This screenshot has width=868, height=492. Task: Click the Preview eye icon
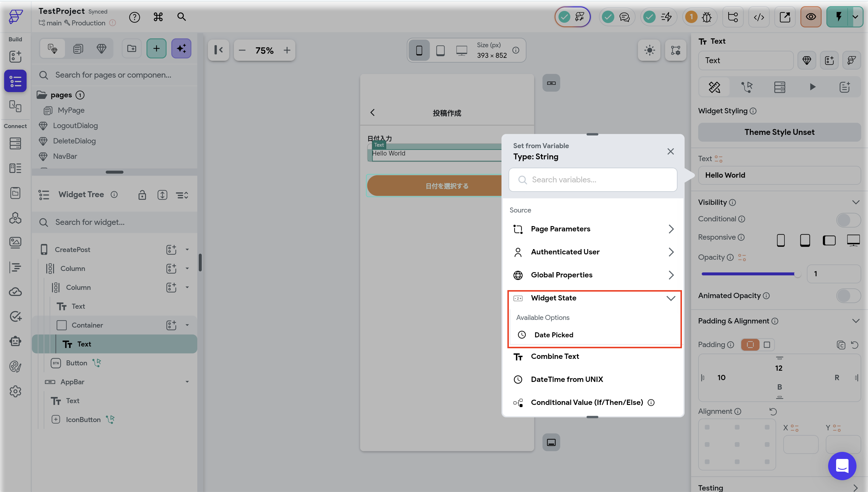coord(810,17)
